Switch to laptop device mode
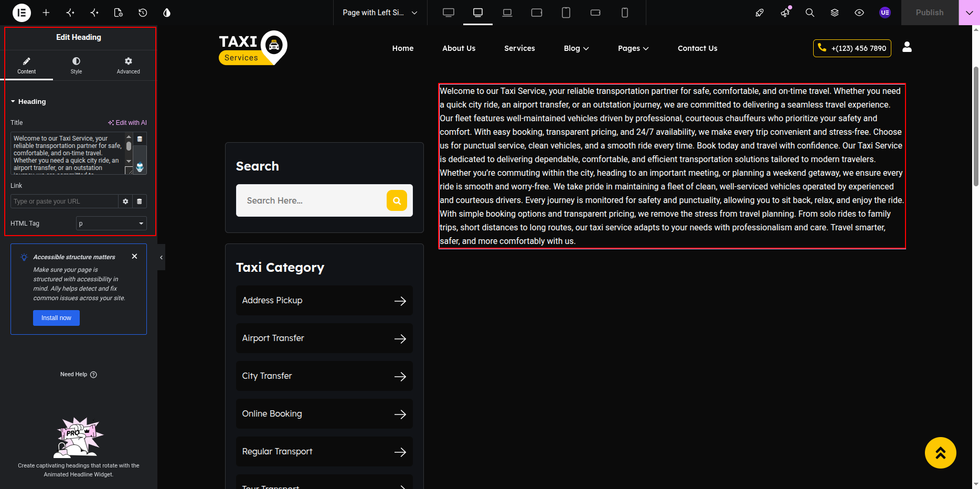Image resolution: width=980 pixels, height=489 pixels. point(507,13)
